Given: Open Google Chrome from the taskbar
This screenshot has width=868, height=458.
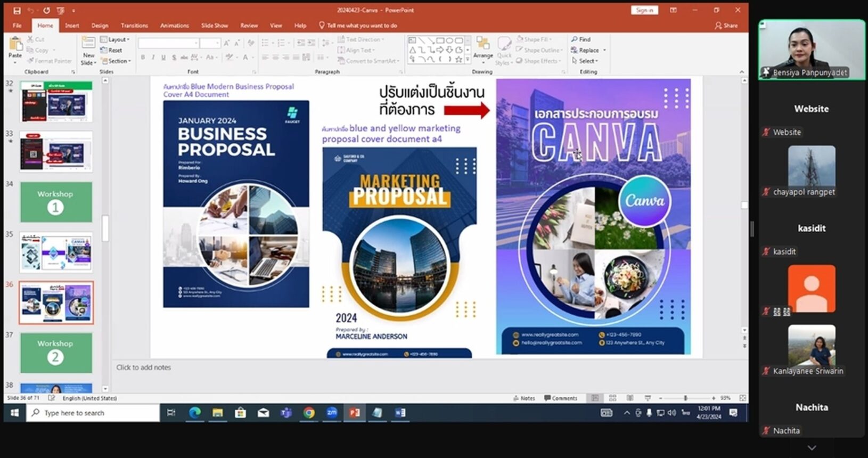Looking at the screenshot, I should (309, 413).
